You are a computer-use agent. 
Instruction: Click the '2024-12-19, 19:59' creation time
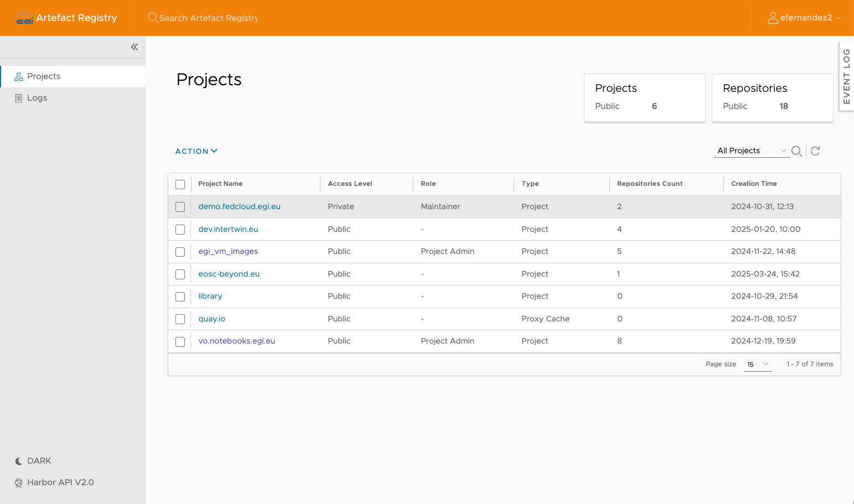tap(763, 341)
